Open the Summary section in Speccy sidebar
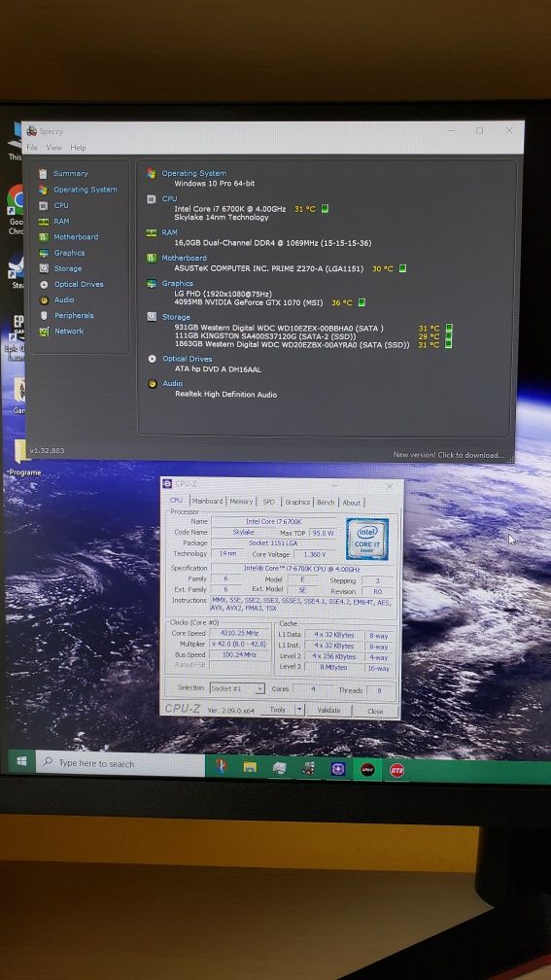The width and height of the screenshot is (551, 980). pyautogui.click(x=71, y=174)
